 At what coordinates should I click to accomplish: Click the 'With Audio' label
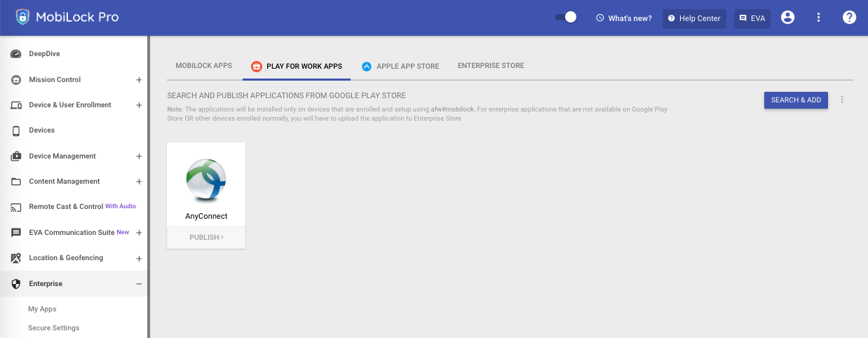click(121, 206)
